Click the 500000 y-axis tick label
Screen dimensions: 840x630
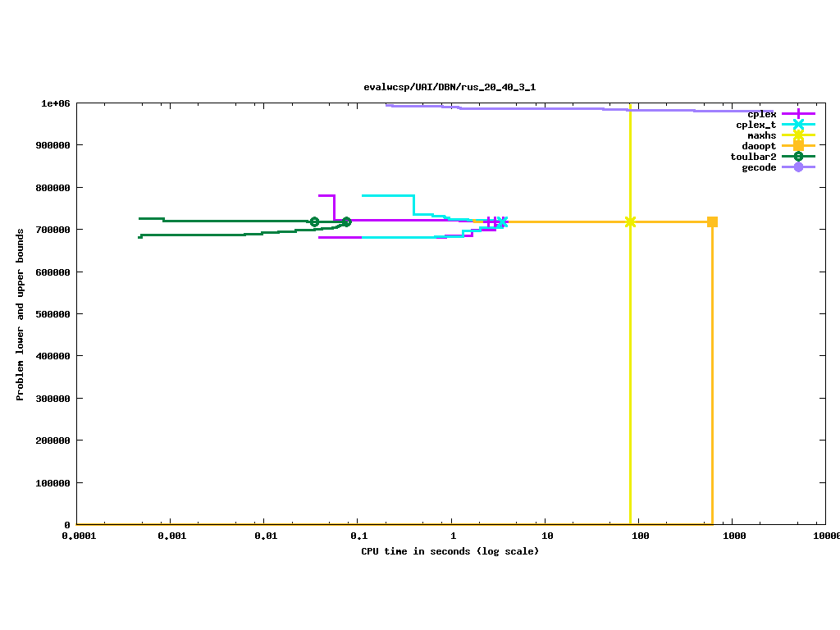pos(53,314)
